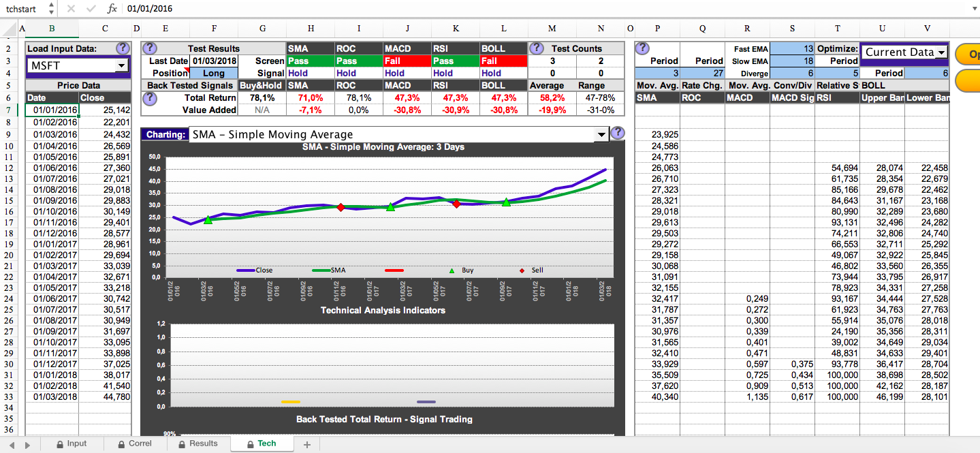Add a new sheet with the plus icon
The image size is (980, 453).
306,444
